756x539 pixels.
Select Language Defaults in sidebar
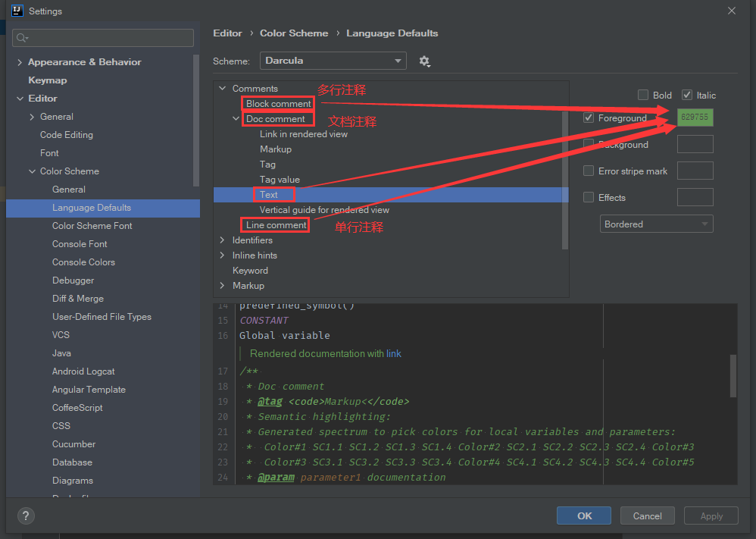103,208
